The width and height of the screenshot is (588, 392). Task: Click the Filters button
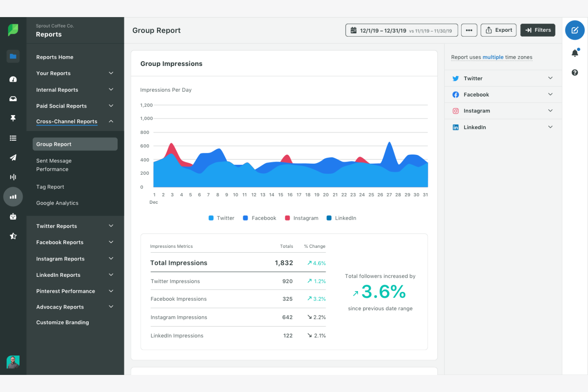coord(538,30)
